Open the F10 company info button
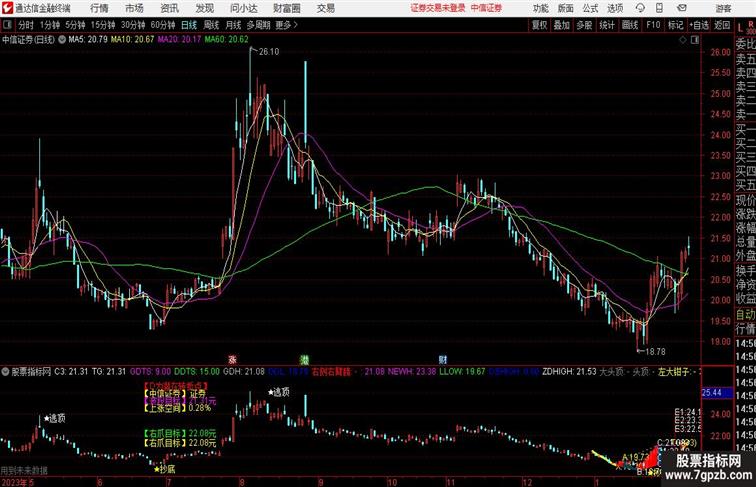Viewport: 756px width, 487px height. pyautogui.click(x=653, y=25)
